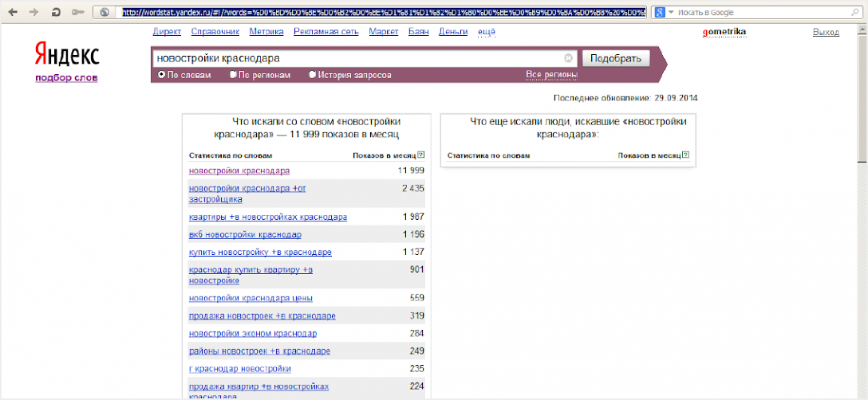Clear the search query with X icon
The image size is (868, 400).
pos(568,58)
